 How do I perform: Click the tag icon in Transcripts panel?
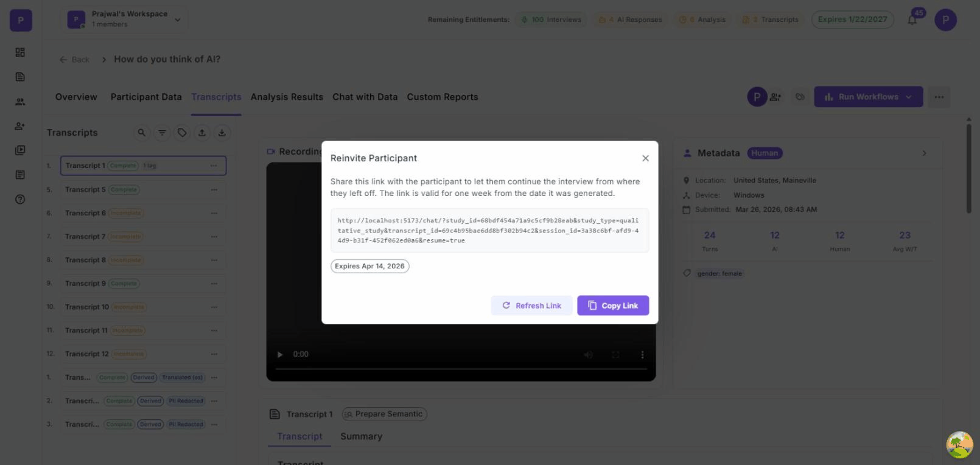[x=182, y=133]
